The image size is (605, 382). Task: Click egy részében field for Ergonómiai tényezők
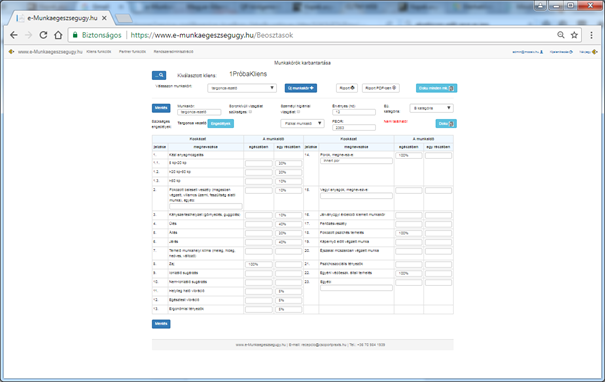tap(289, 309)
